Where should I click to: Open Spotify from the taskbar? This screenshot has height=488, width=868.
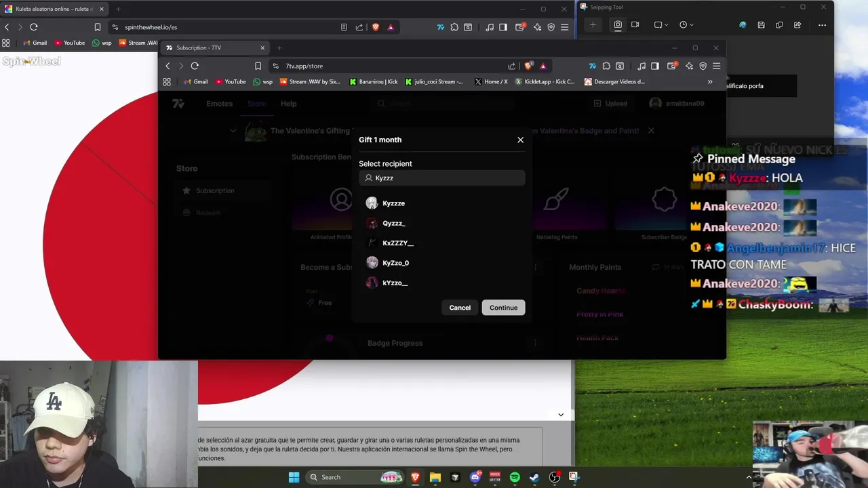[515, 477]
